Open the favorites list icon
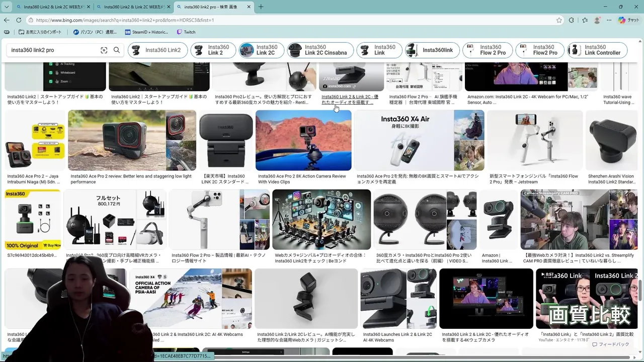Viewport: 644px width, 362px height. point(585,20)
